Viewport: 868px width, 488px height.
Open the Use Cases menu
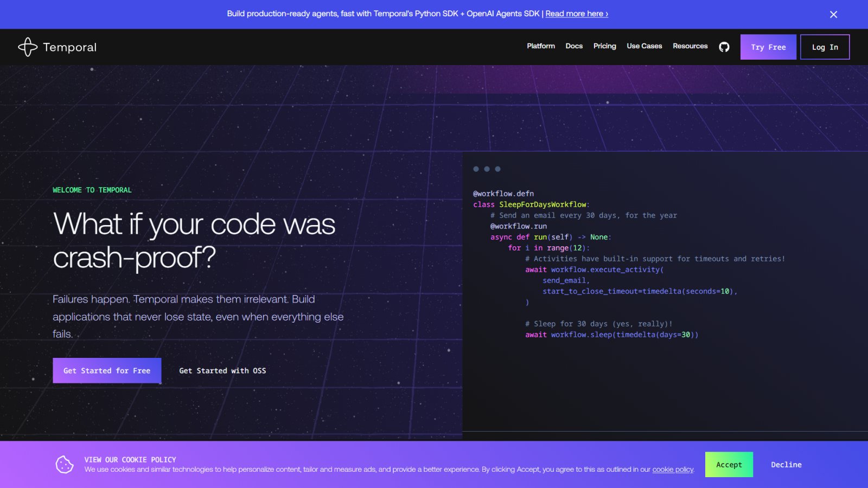click(x=644, y=46)
